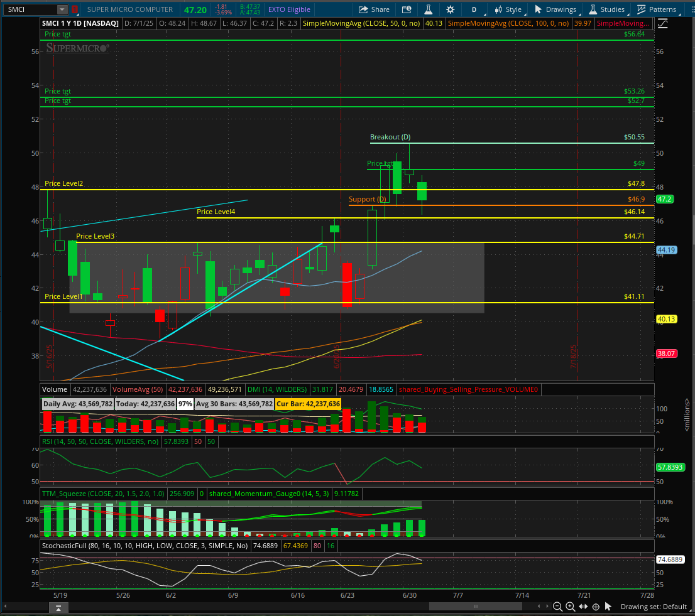Click the Supermicro logo on chart
Viewport: 695px width, 616px height.
pos(77,48)
